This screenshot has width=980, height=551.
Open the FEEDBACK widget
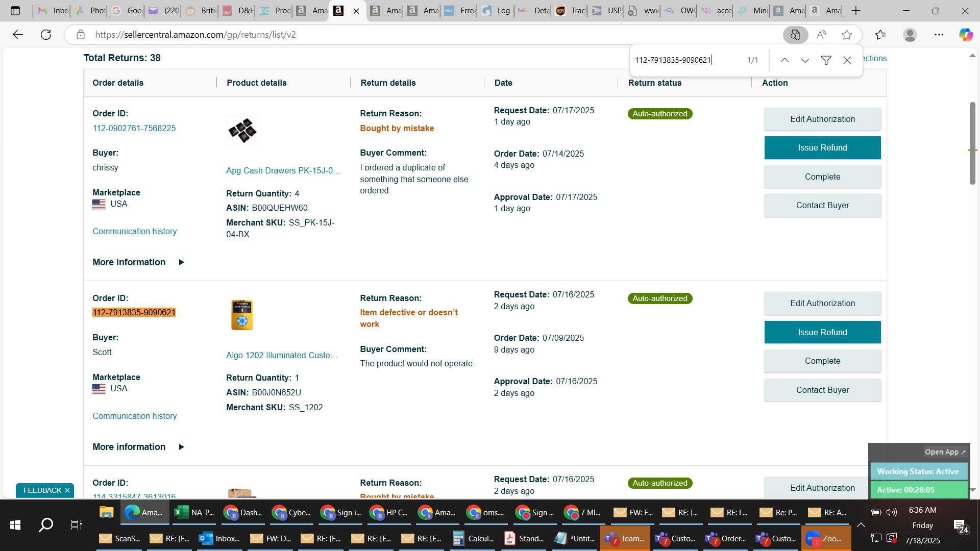pyautogui.click(x=42, y=490)
